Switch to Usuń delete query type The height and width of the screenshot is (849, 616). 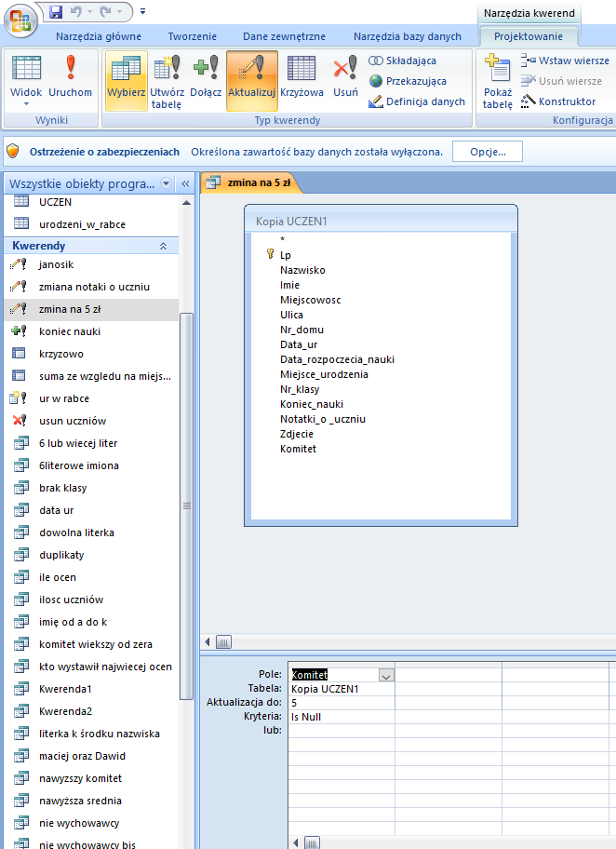pos(345,80)
